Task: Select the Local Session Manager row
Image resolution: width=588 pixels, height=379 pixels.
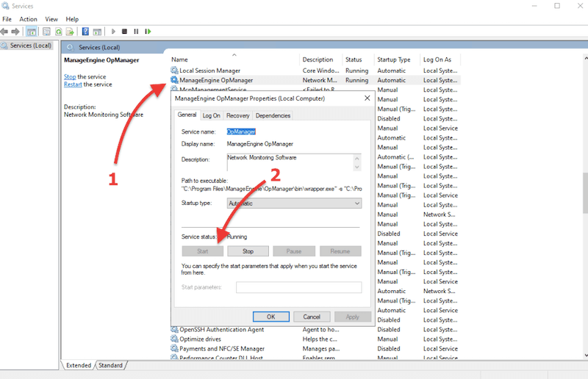Action: coord(315,71)
